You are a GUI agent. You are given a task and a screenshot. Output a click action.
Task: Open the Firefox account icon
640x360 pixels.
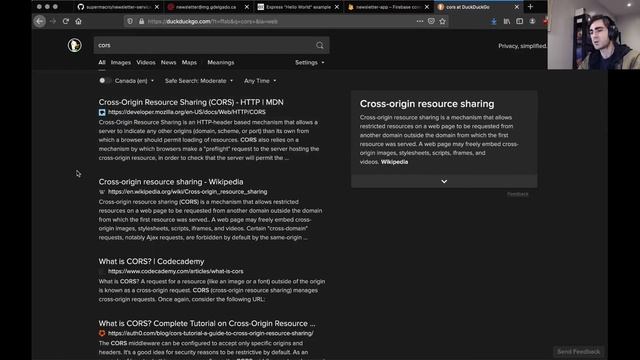[532, 21]
